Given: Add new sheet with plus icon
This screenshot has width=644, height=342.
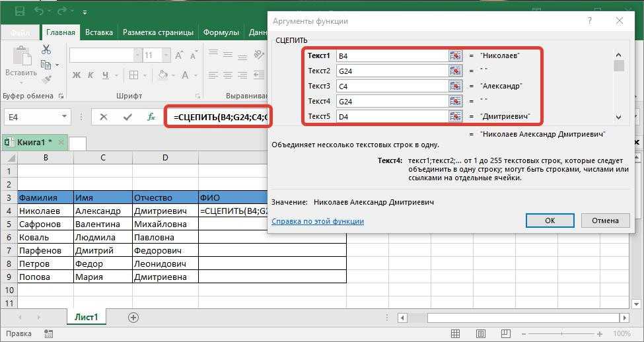Looking at the screenshot, I should [x=133, y=318].
